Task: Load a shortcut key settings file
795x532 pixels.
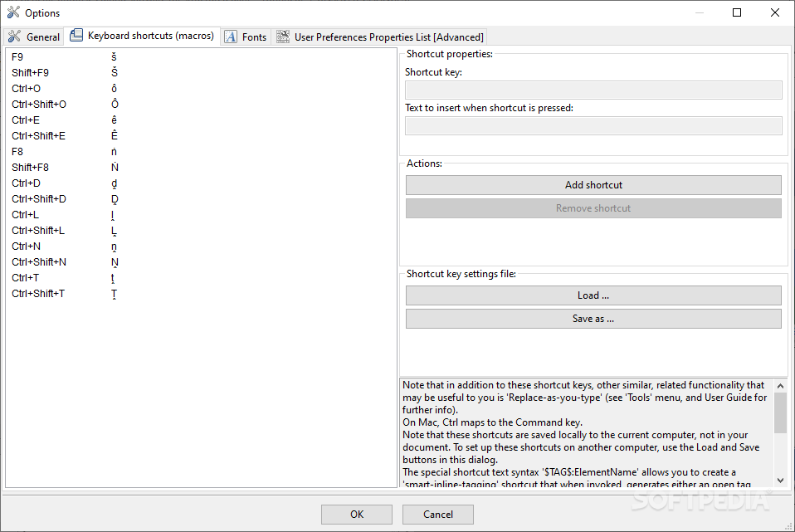Action: [593, 295]
